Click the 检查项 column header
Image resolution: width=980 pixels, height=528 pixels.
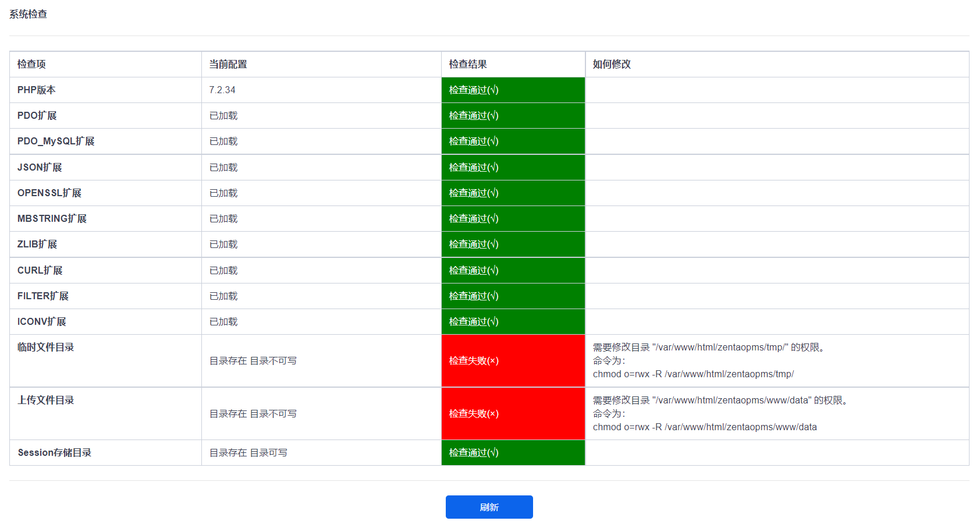click(x=31, y=64)
